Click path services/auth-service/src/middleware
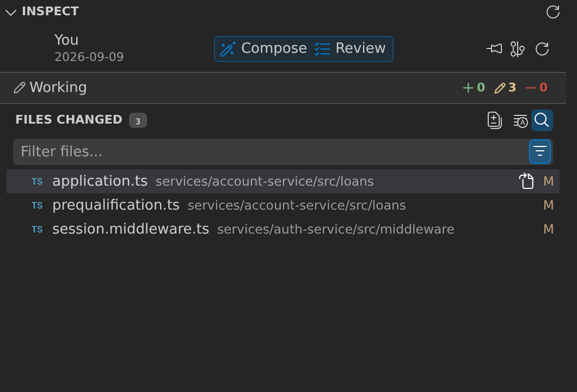The height and width of the screenshot is (392, 577). 336,229
